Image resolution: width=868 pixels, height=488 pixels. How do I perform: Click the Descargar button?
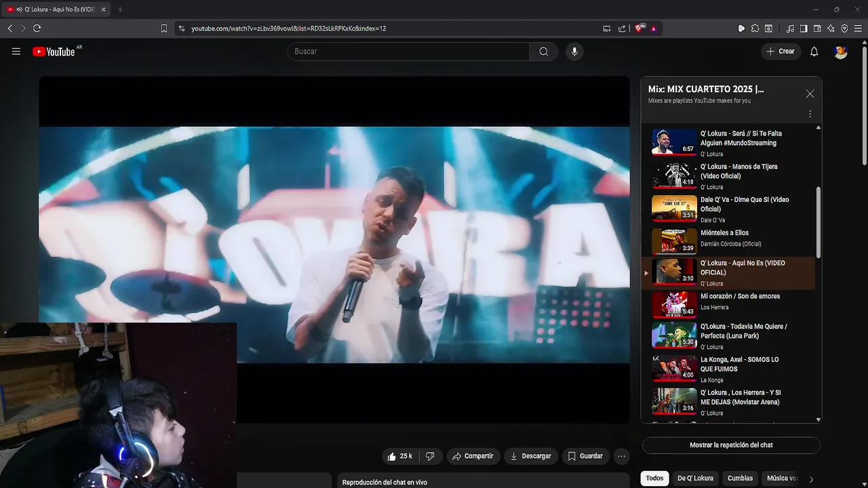pyautogui.click(x=531, y=456)
